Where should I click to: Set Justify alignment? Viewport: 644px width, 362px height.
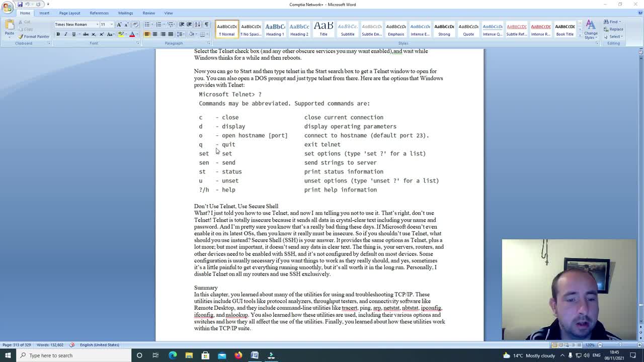click(171, 34)
